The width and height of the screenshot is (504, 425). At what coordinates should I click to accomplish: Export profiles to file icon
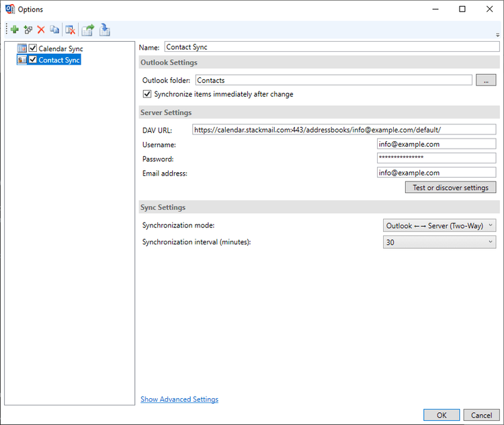click(x=88, y=30)
